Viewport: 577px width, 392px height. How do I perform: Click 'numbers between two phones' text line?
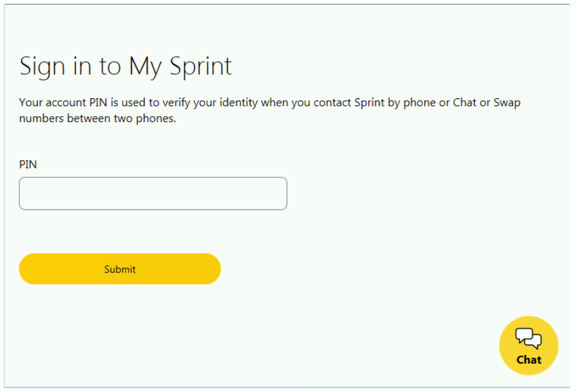click(98, 118)
